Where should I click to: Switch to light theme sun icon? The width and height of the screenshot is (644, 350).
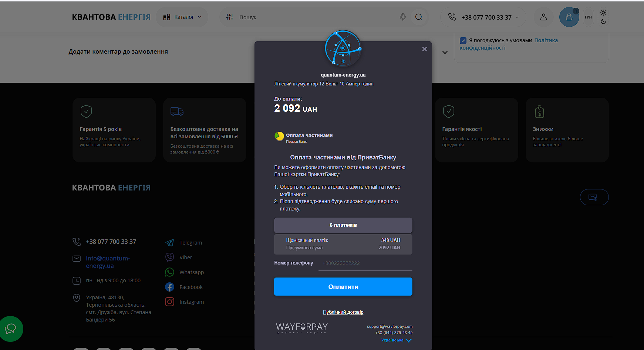pyautogui.click(x=603, y=13)
